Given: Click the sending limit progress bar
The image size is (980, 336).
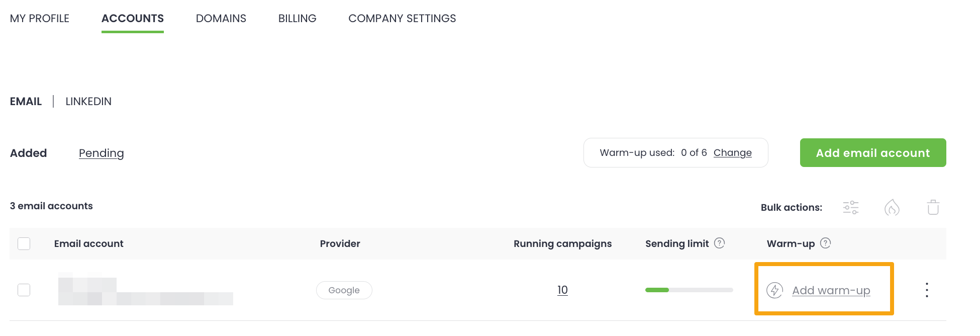Looking at the screenshot, I should tap(689, 290).
